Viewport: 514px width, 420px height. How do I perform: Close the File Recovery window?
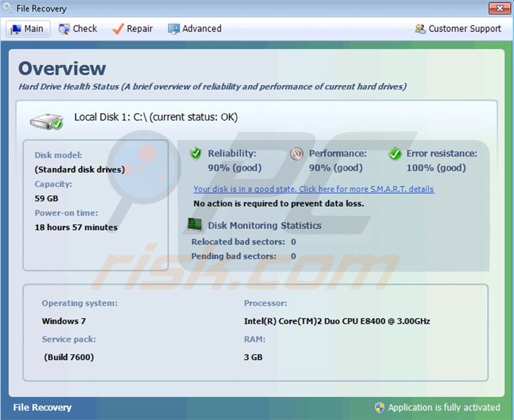click(499, 8)
